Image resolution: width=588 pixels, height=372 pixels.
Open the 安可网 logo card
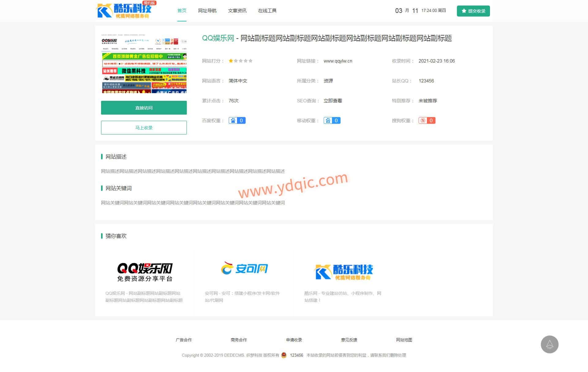click(244, 269)
